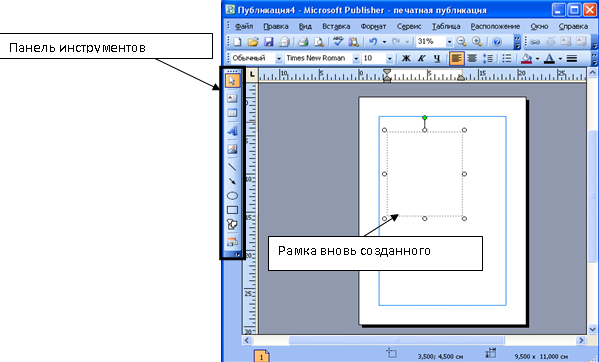The height and width of the screenshot is (362, 599).
Task: Click the green rotation handle
Action: 424,118
